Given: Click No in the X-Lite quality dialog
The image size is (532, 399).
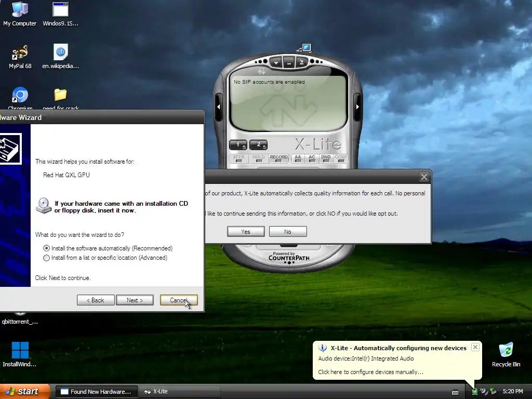Looking at the screenshot, I should (288, 232).
